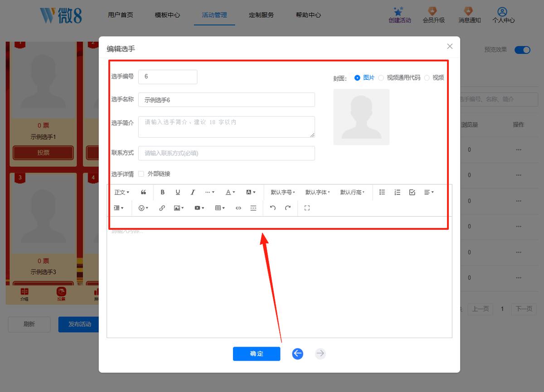
Task: Click the 发布活动 button
Action: (79, 324)
